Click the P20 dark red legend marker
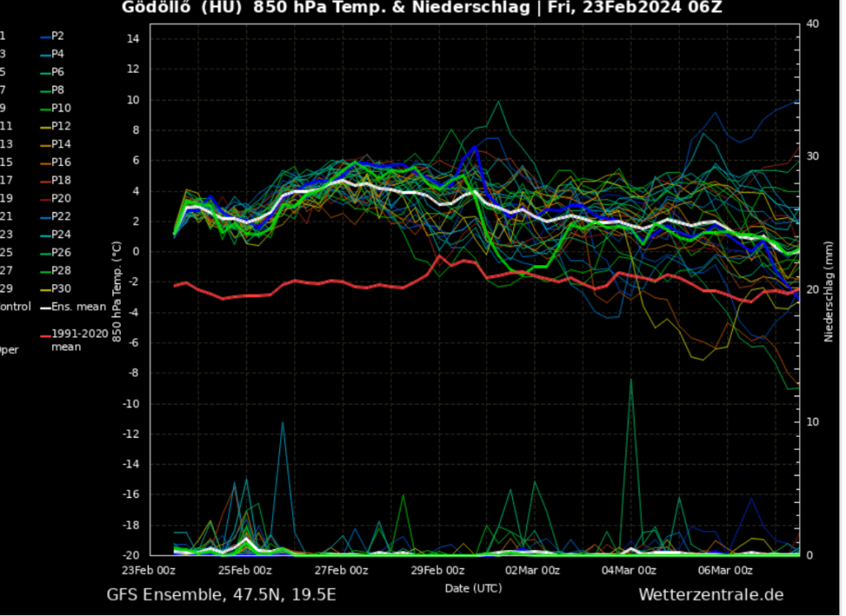This screenshot has height=616, width=846. click(x=45, y=199)
